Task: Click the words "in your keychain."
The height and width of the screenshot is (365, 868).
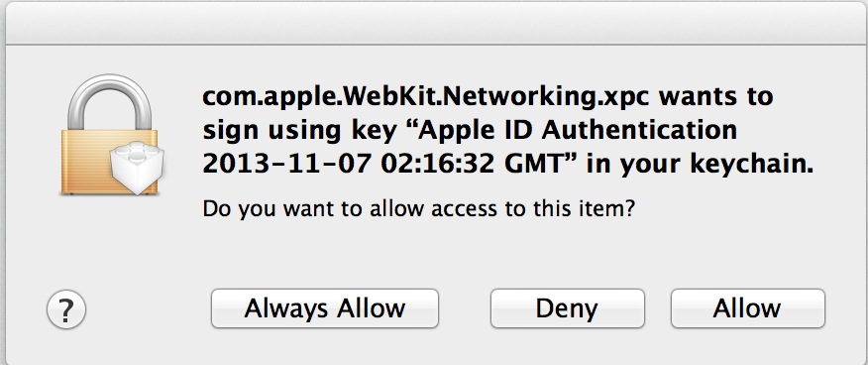Action: click(x=701, y=166)
